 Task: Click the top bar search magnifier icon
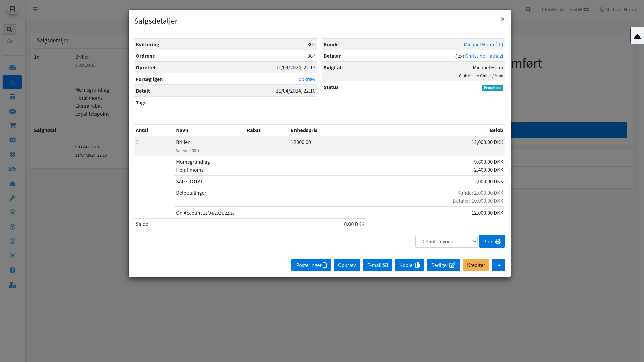pyautogui.click(x=528, y=9)
